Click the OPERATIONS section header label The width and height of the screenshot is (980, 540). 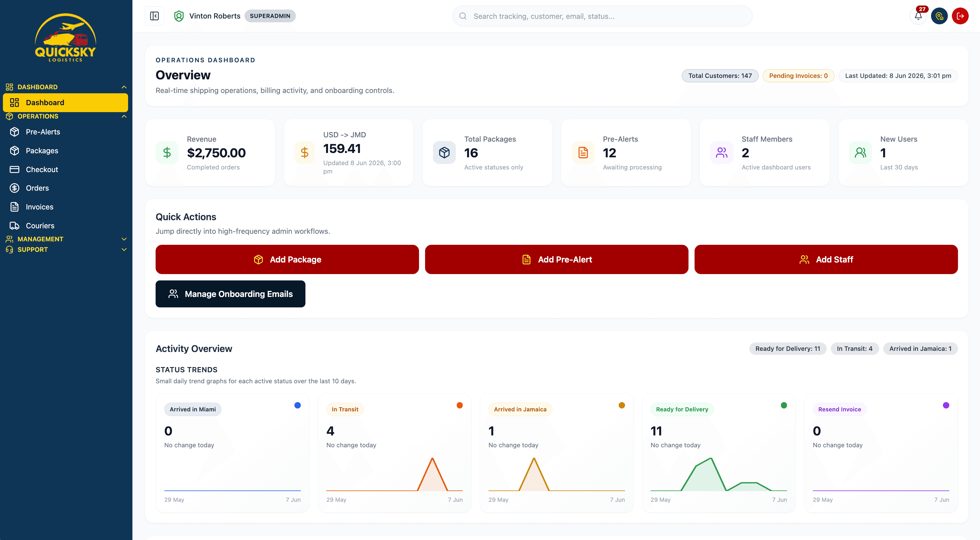pos(38,116)
